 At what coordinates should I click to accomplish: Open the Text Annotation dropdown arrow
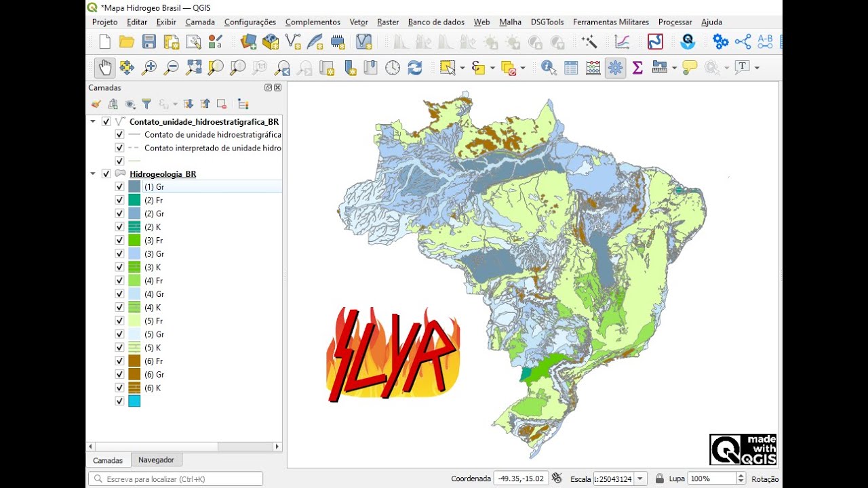757,68
